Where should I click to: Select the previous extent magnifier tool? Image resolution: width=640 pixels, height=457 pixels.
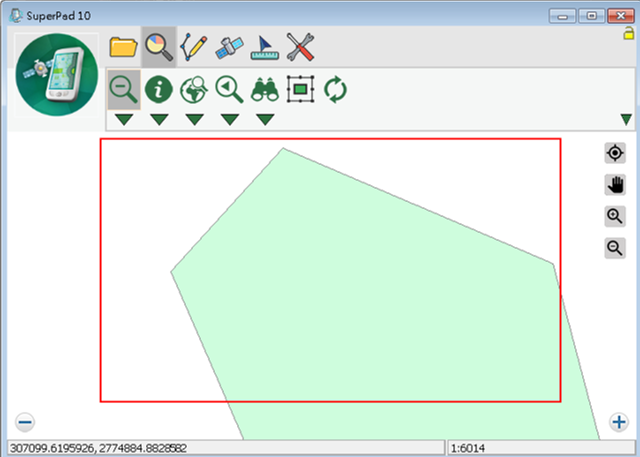pos(229,89)
